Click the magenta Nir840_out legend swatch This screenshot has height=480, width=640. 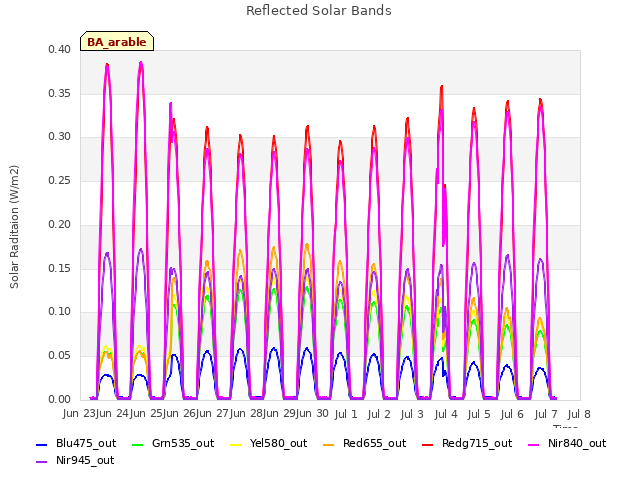click(x=534, y=444)
